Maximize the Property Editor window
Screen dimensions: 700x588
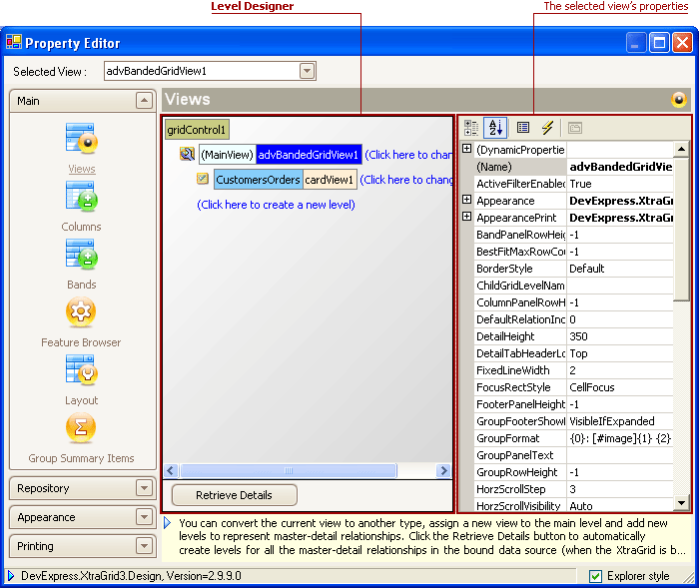[x=659, y=43]
